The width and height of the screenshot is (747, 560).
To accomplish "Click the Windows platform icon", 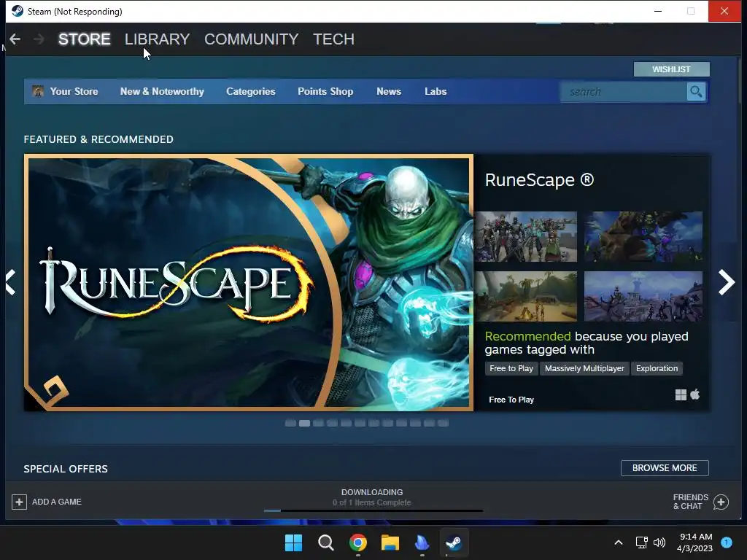I will coord(681,394).
